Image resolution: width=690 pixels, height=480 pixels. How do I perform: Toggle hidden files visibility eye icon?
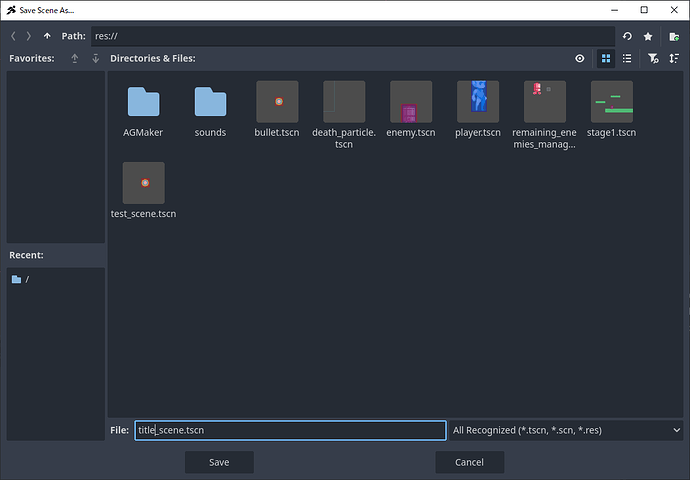tap(580, 59)
